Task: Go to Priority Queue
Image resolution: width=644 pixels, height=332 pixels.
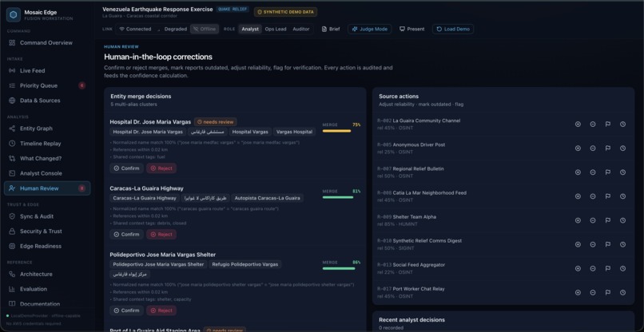Action: (47, 85)
